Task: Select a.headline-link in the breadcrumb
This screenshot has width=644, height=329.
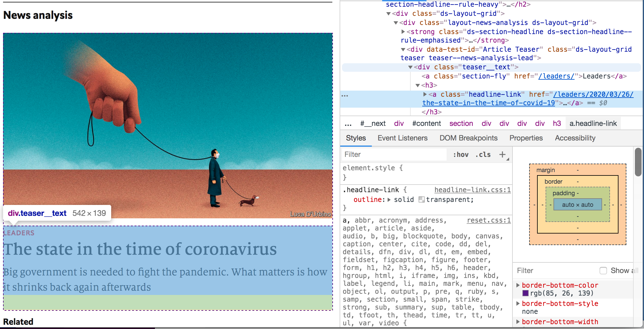Action: [593, 123]
